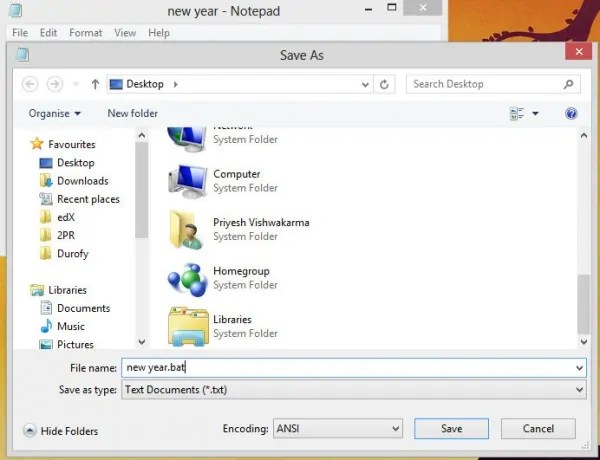Select the Homegroup icon
The image size is (600, 460).
click(x=187, y=279)
